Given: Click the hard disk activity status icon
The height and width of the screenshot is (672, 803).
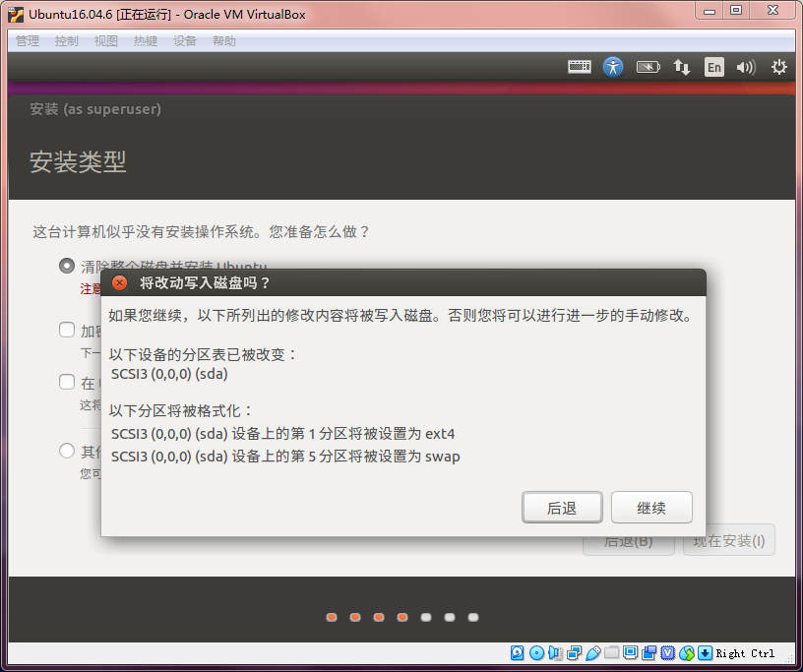Looking at the screenshot, I should [x=518, y=652].
